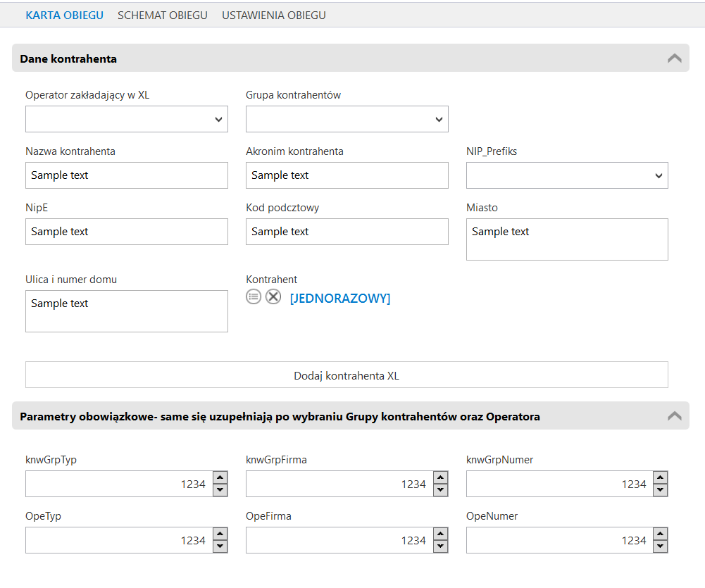
Task: Increase the knwGrpTyp value with up arrow
Action: (220, 478)
